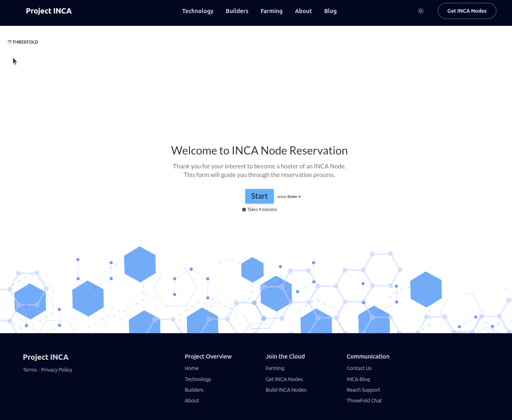The height and width of the screenshot is (420, 512).
Task: Click Reach Support in footer
Action: tap(363, 390)
